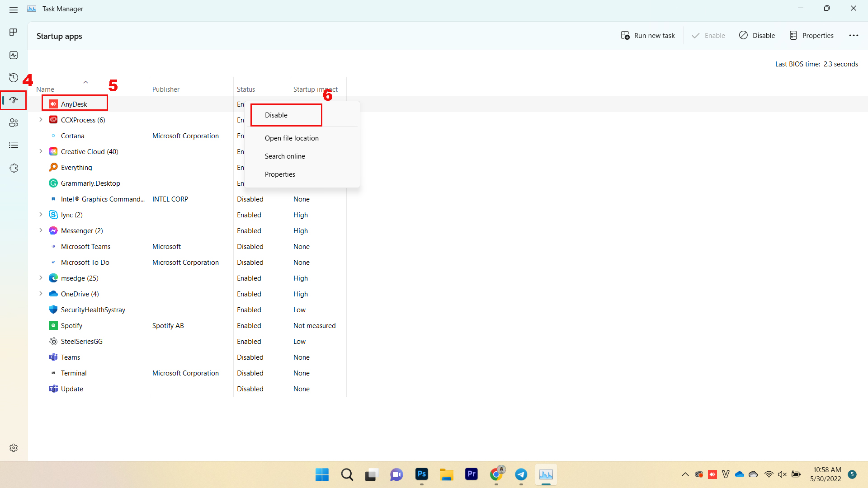Select the Update row
The height and width of the screenshot is (488, 868).
[187, 389]
